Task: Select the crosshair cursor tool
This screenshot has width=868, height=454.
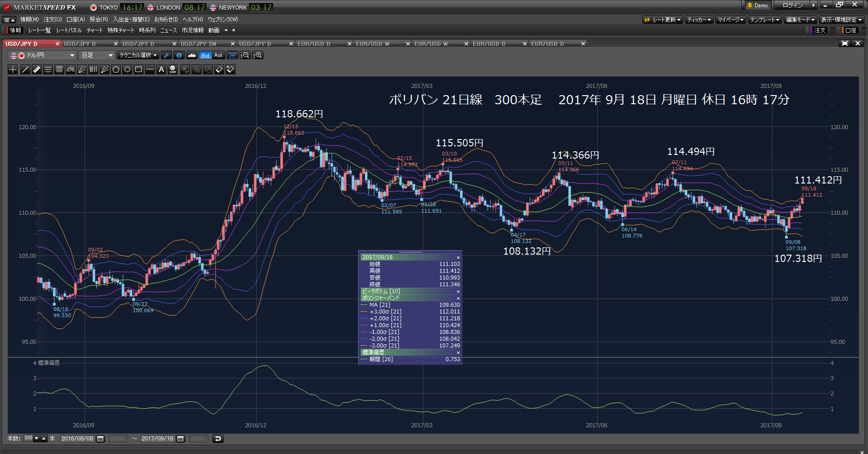Action: tap(13, 69)
